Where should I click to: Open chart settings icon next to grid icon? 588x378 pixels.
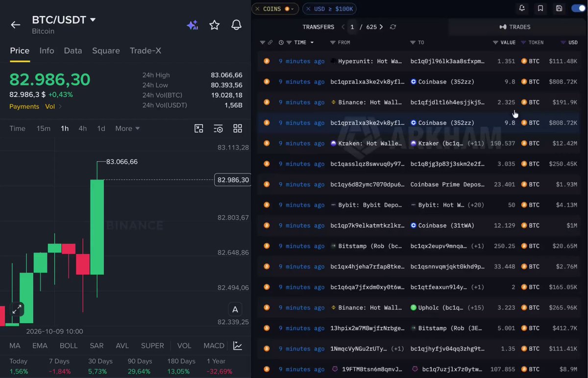click(219, 128)
